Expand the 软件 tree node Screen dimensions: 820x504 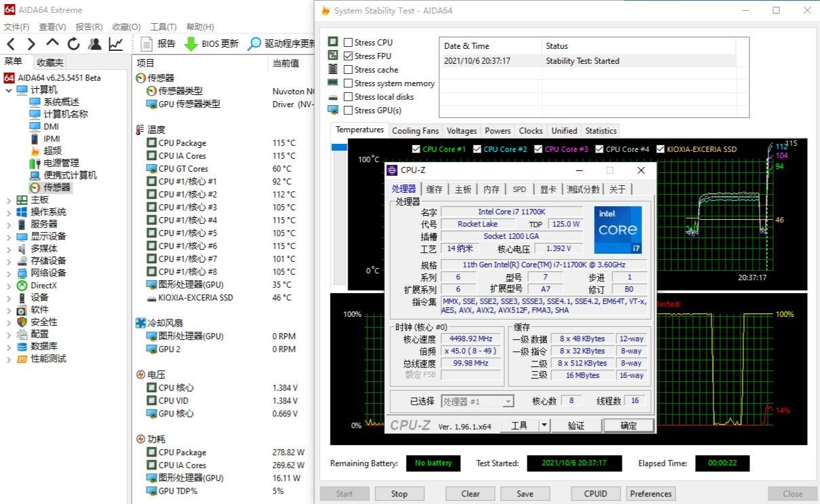9,310
